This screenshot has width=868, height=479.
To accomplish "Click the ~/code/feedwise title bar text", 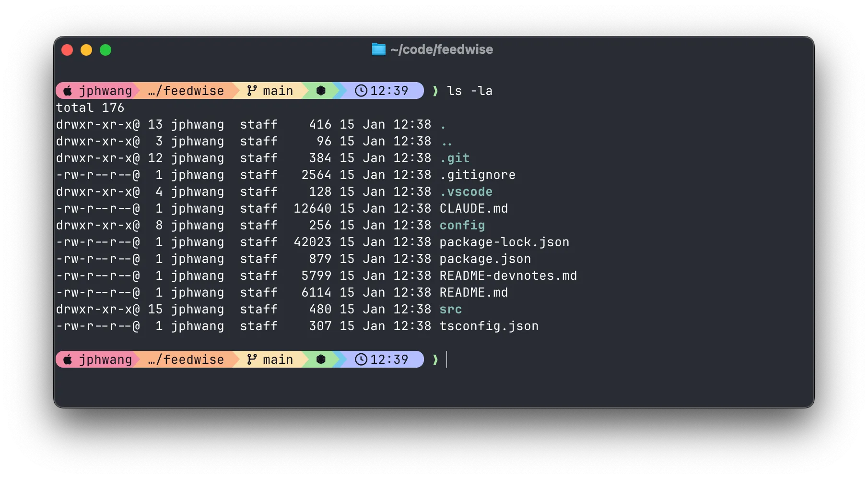I will [x=441, y=49].
